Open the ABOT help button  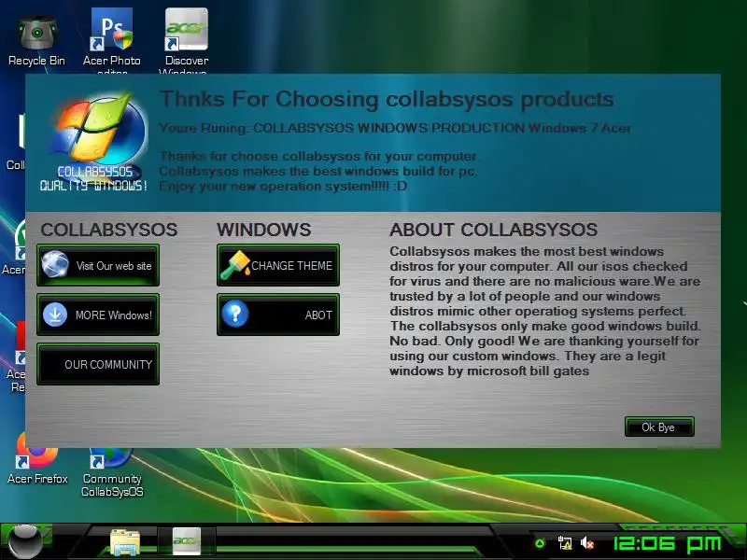(x=278, y=315)
